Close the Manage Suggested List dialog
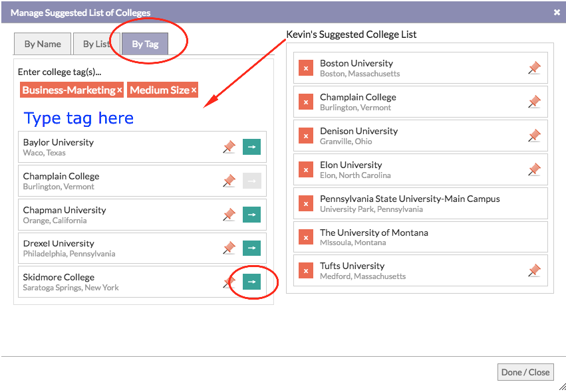 pyautogui.click(x=557, y=13)
